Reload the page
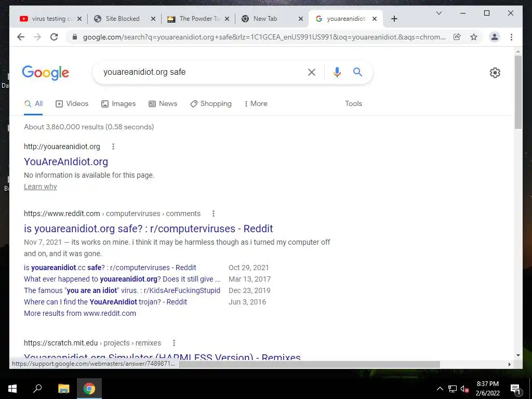This screenshot has width=532, height=399. 54,37
